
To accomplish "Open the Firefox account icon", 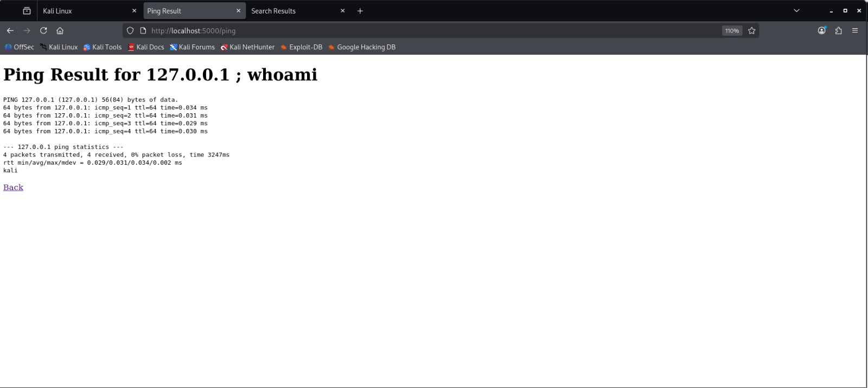I will click(822, 31).
